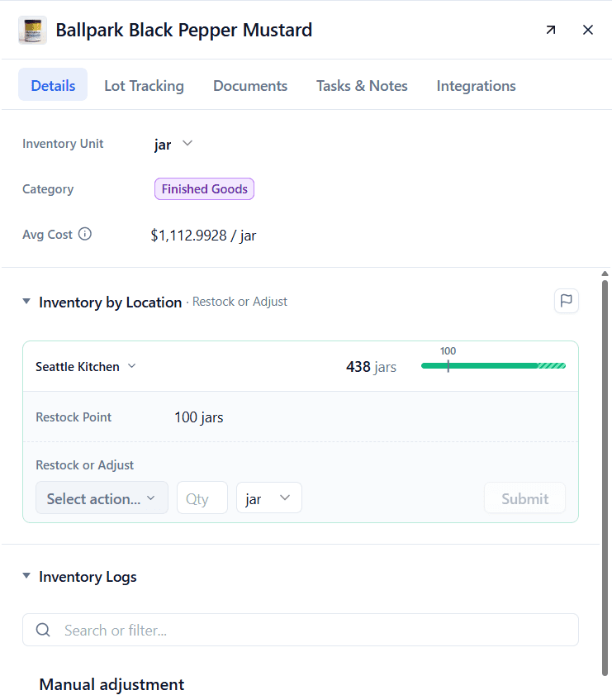Click the Finished Goods category tag

[x=204, y=188]
